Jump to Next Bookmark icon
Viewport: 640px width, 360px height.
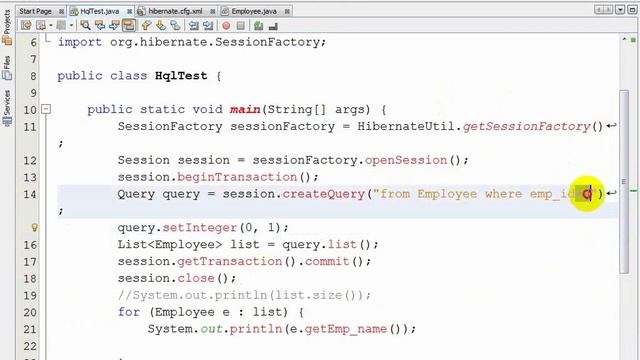click(161, 26)
